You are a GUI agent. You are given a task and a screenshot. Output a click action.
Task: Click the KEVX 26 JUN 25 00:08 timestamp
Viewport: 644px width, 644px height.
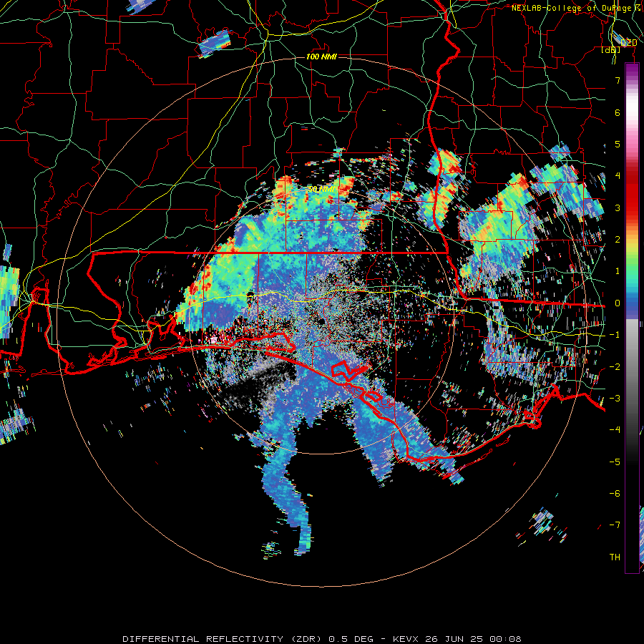(457, 639)
